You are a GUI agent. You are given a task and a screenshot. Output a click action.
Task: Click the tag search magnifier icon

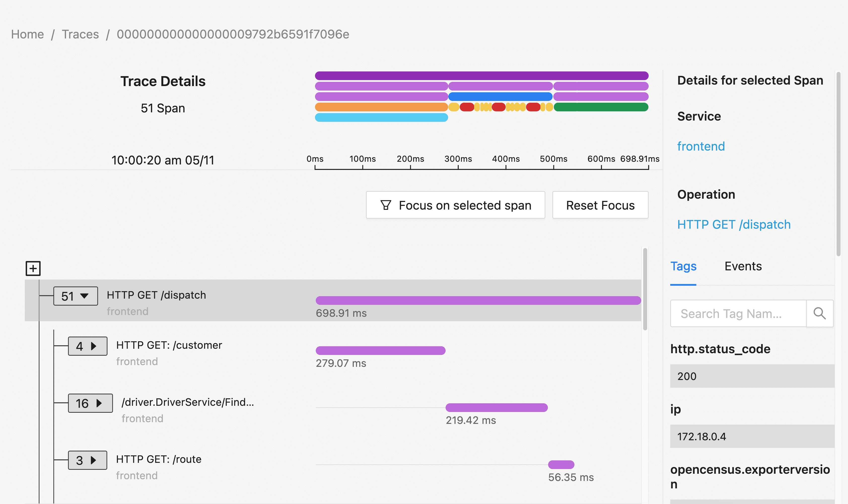click(819, 314)
